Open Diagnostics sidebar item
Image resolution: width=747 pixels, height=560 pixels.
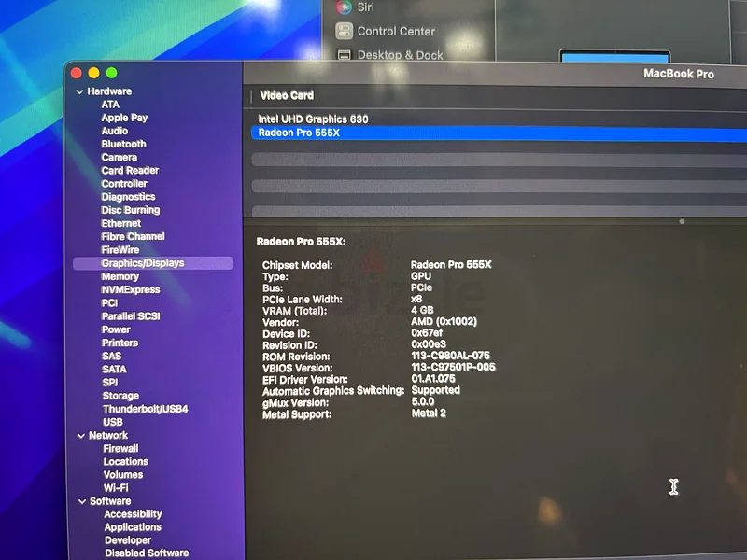coord(128,197)
